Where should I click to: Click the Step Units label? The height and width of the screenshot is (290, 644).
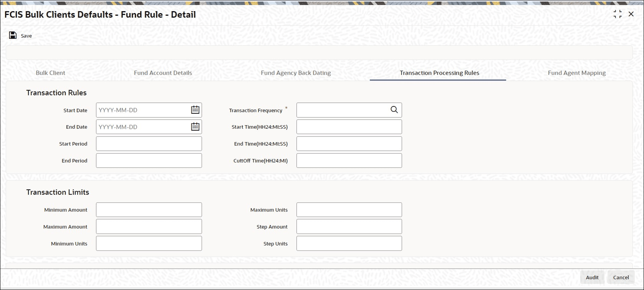pyautogui.click(x=276, y=244)
